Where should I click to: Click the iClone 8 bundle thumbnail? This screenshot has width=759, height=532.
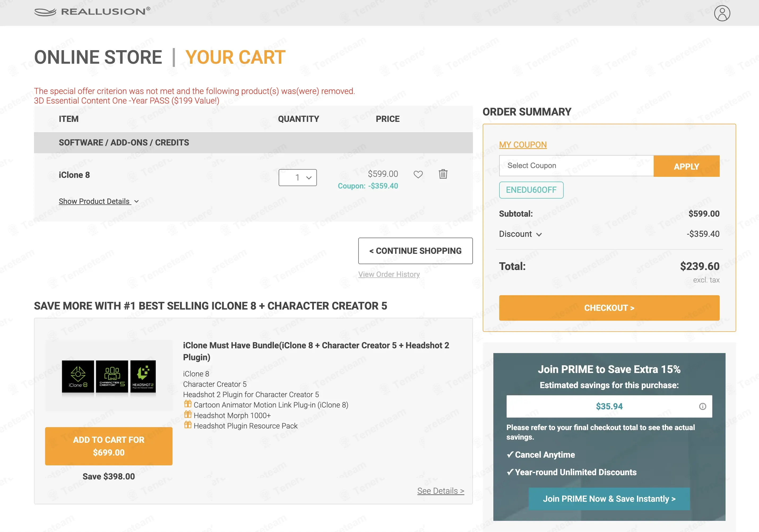pyautogui.click(x=78, y=377)
